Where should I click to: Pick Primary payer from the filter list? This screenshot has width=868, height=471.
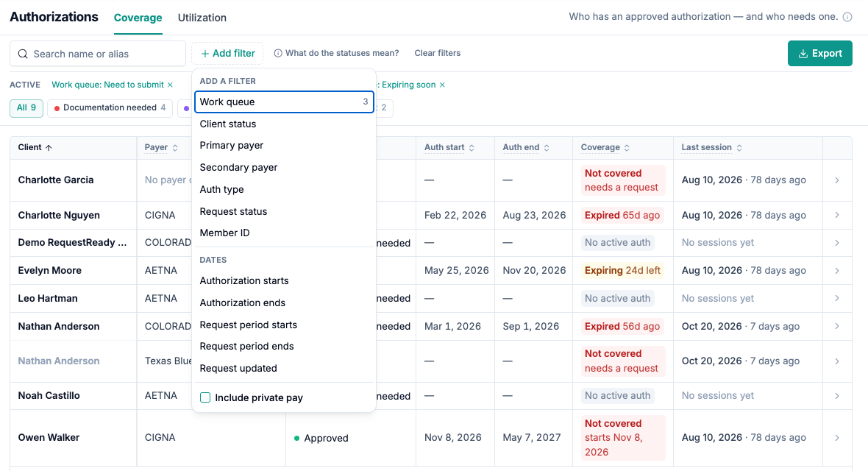click(284, 146)
